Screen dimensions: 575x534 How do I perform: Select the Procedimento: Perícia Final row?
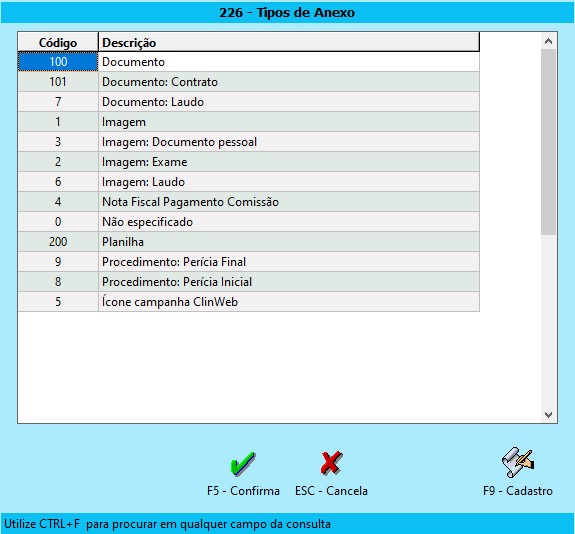click(248, 262)
